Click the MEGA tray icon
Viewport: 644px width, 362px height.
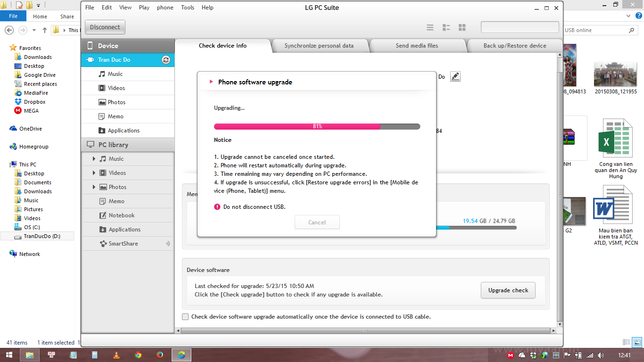[x=511, y=355]
